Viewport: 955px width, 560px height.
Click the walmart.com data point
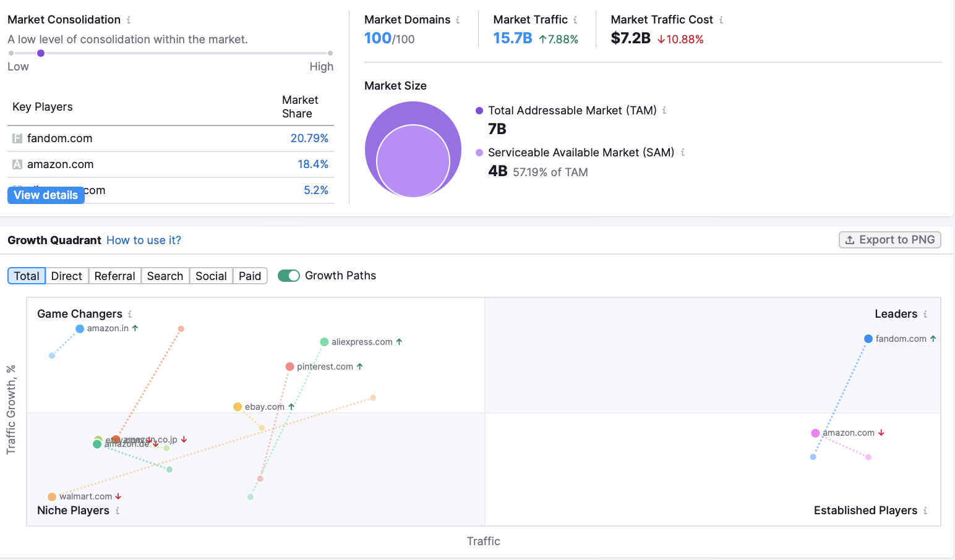point(52,497)
